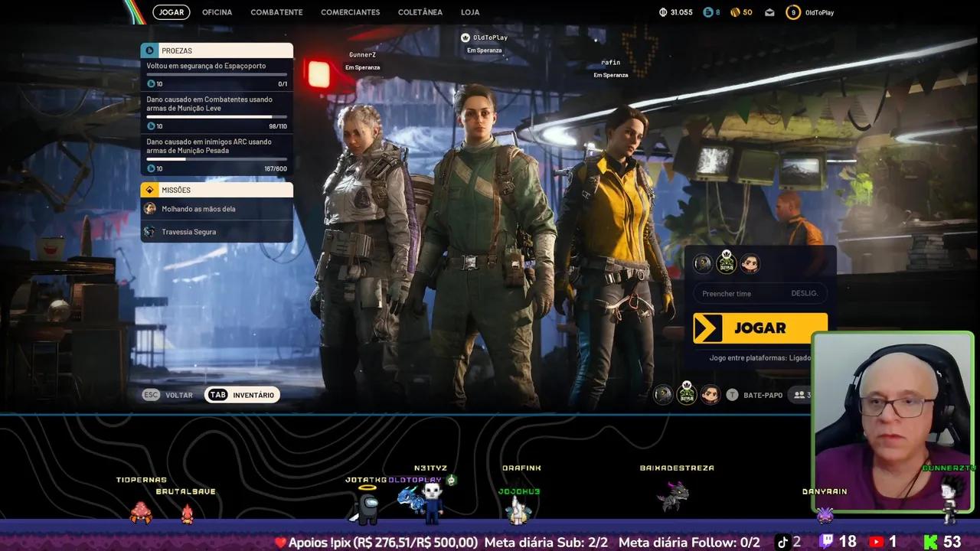The image size is (980, 551).
Task: Click the party members counter icon beside BATE-PAPO
Action: coord(799,393)
